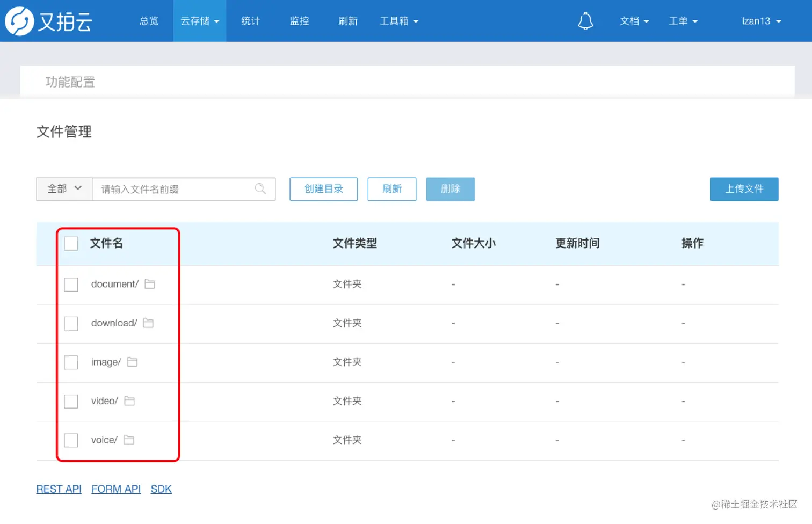Click folder icon next to download/

click(x=148, y=323)
